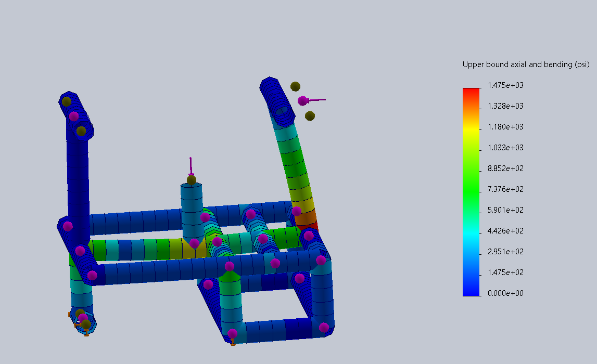Click the legend title 'Upper bound axial and bending (psi)'
The height and width of the screenshot is (364, 597).
click(x=526, y=64)
